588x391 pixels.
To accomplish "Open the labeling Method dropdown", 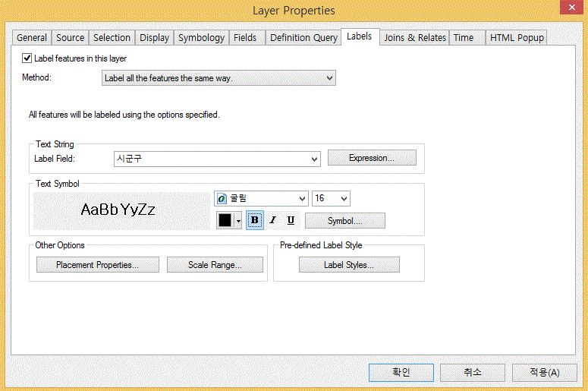I will (x=219, y=78).
